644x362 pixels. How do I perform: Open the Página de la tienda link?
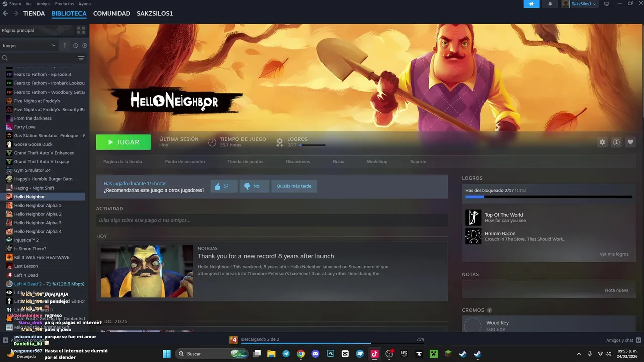point(122,162)
